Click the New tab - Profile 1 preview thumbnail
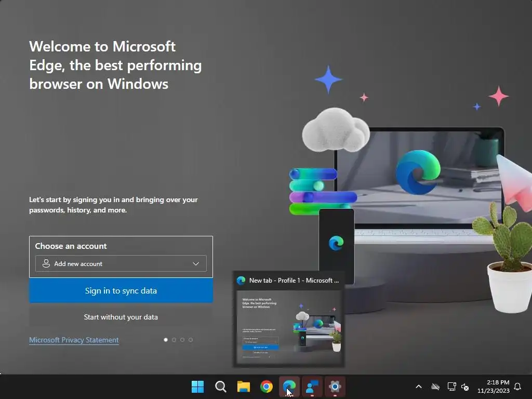532x399 pixels. 289,327
